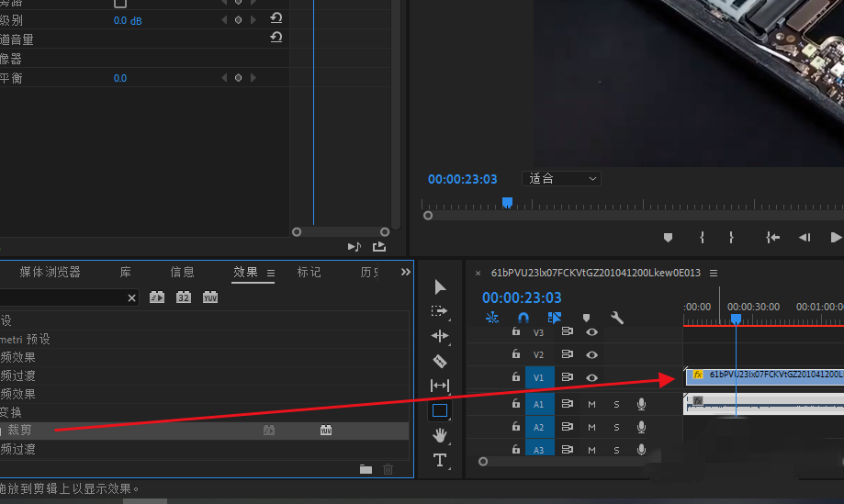Toggle the timeline snap magnet icon

(x=523, y=318)
